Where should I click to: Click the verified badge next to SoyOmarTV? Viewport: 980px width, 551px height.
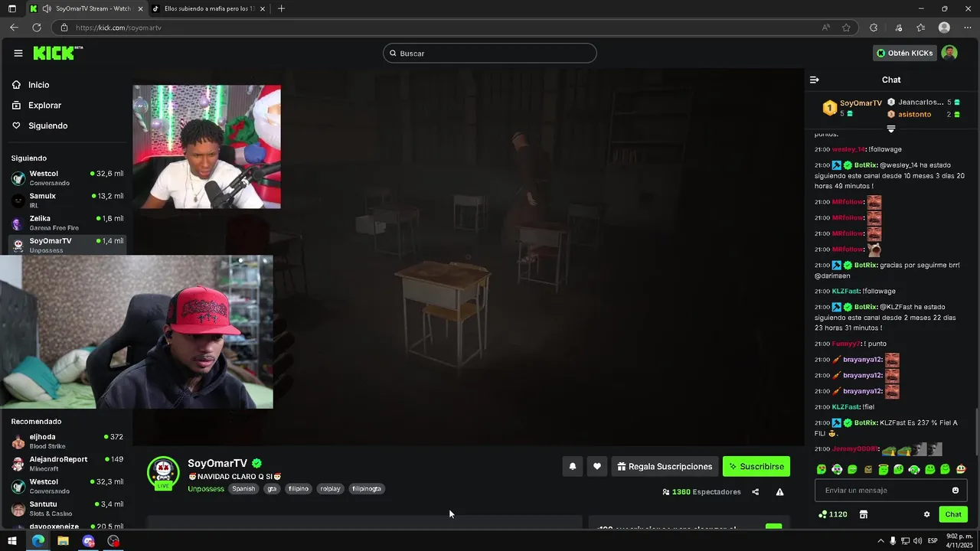coord(257,463)
